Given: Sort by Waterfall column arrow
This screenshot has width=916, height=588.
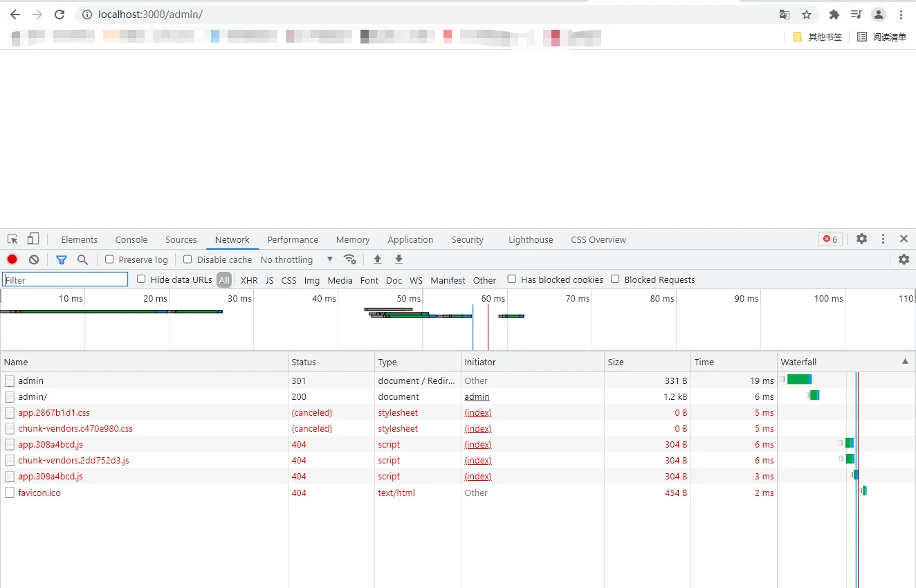Looking at the screenshot, I should (x=905, y=362).
